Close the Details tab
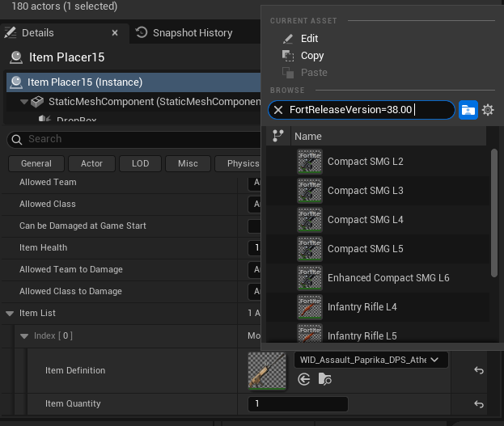 point(115,33)
